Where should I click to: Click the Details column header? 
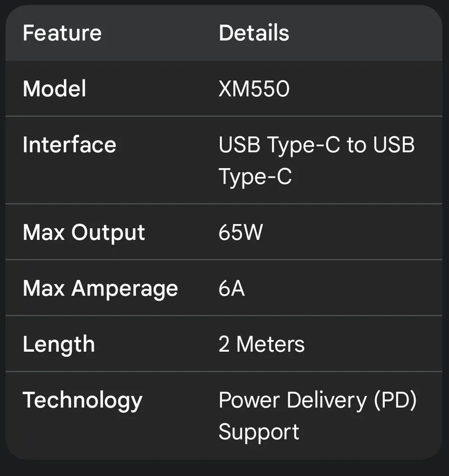point(254,33)
